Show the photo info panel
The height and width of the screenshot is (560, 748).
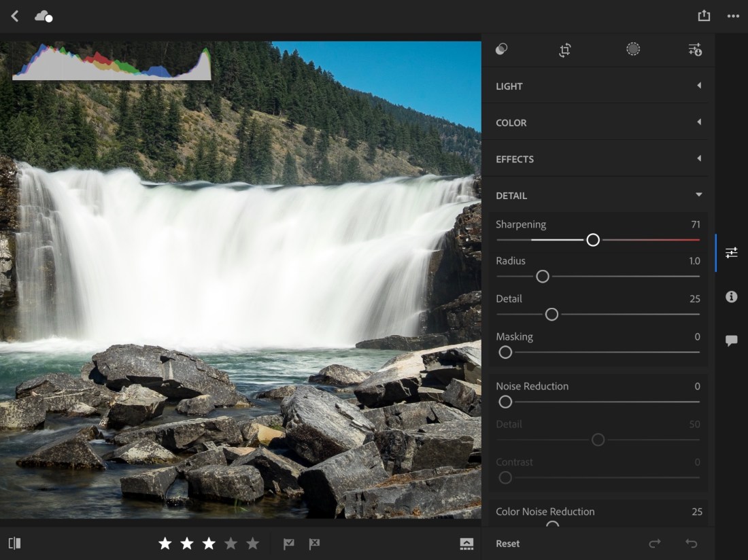tap(732, 297)
